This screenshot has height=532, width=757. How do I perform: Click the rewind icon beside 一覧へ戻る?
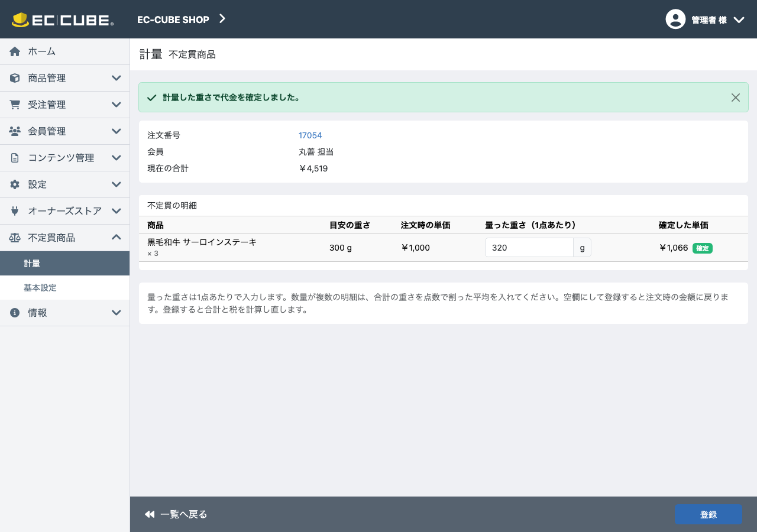(x=150, y=514)
